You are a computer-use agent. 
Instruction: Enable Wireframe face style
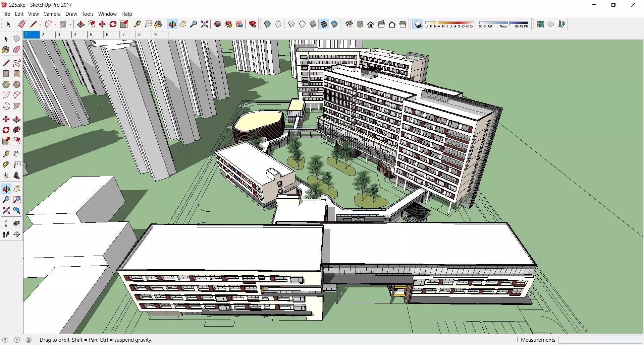coord(291,24)
